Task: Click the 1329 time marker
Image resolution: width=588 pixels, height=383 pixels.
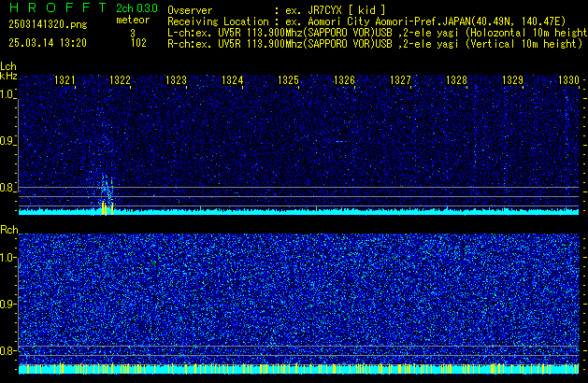Action: pyautogui.click(x=512, y=80)
